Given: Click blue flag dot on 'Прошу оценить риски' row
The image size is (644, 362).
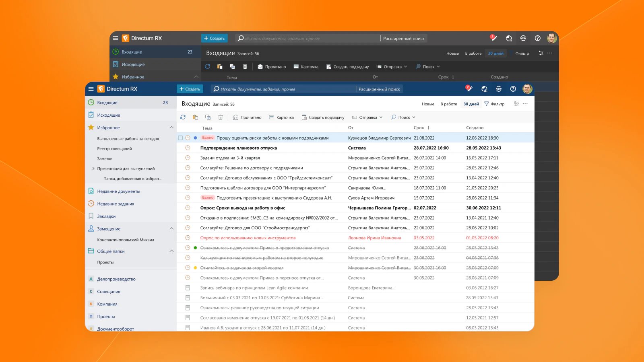Looking at the screenshot, I should pyautogui.click(x=195, y=138).
